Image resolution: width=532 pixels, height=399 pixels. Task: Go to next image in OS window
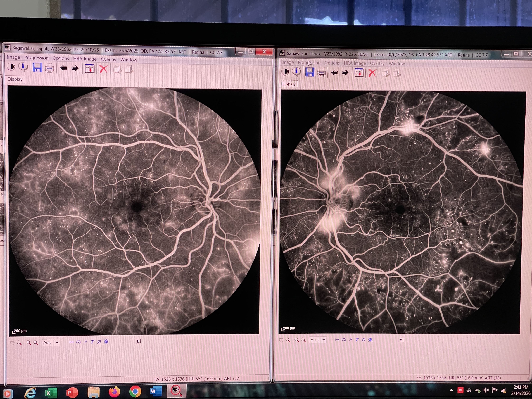click(345, 73)
